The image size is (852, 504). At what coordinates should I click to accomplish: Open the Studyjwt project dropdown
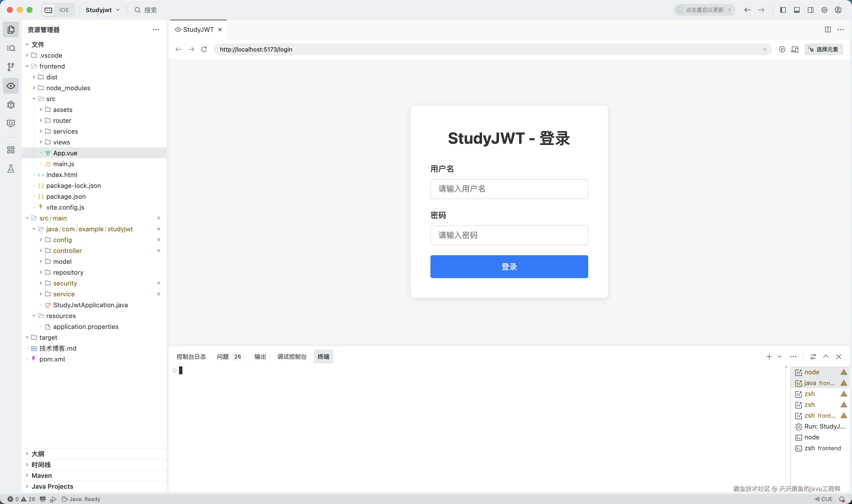[x=103, y=10]
